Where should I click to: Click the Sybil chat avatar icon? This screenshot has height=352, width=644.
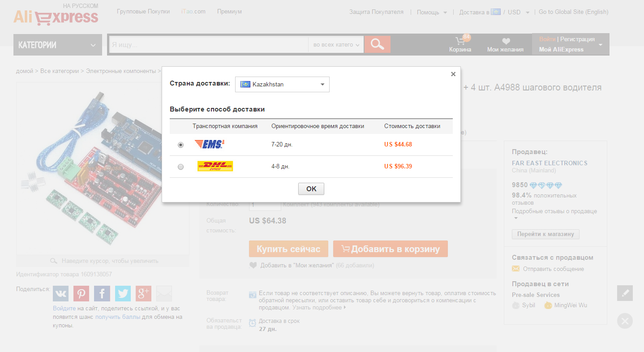(x=516, y=305)
